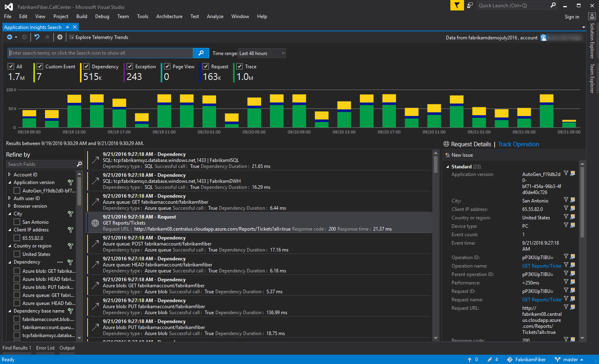Click the Track Operation link
599x364 pixels.
pyautogui.click(x=519, y=144)
